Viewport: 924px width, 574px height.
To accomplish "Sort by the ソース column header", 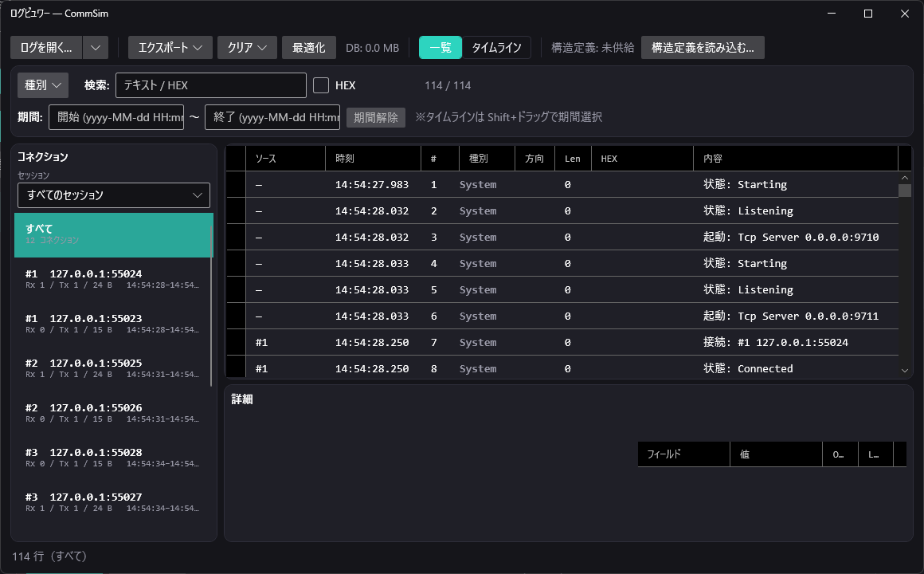I will tap(286, 159).
